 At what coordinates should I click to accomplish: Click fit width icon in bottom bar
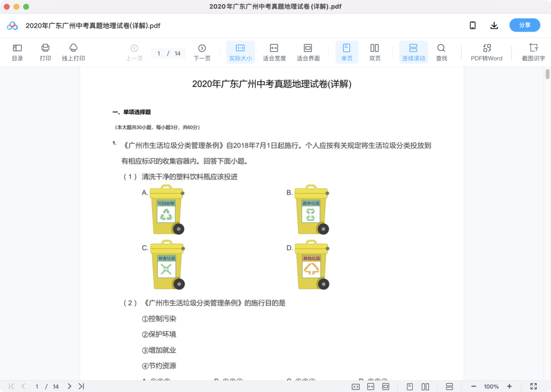[x=371, y=387]
